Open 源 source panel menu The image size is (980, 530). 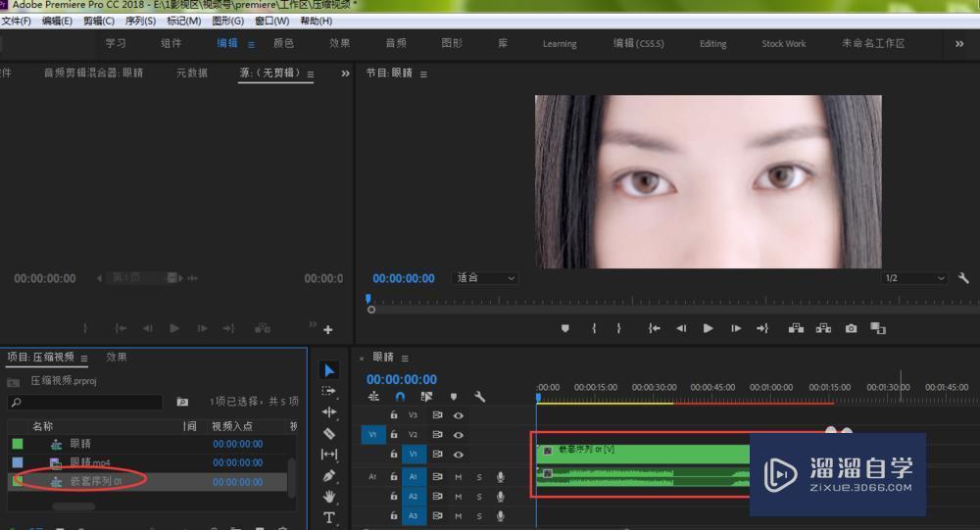click(310, 74)
